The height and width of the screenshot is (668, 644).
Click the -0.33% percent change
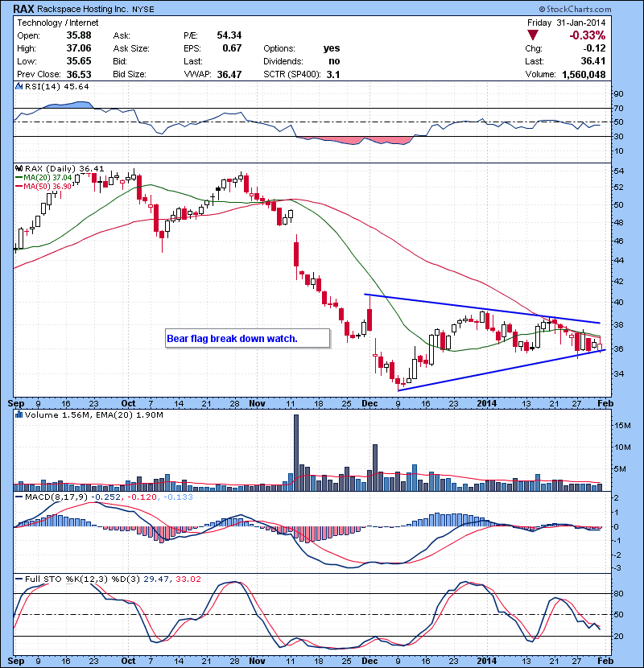coord(588,35)
